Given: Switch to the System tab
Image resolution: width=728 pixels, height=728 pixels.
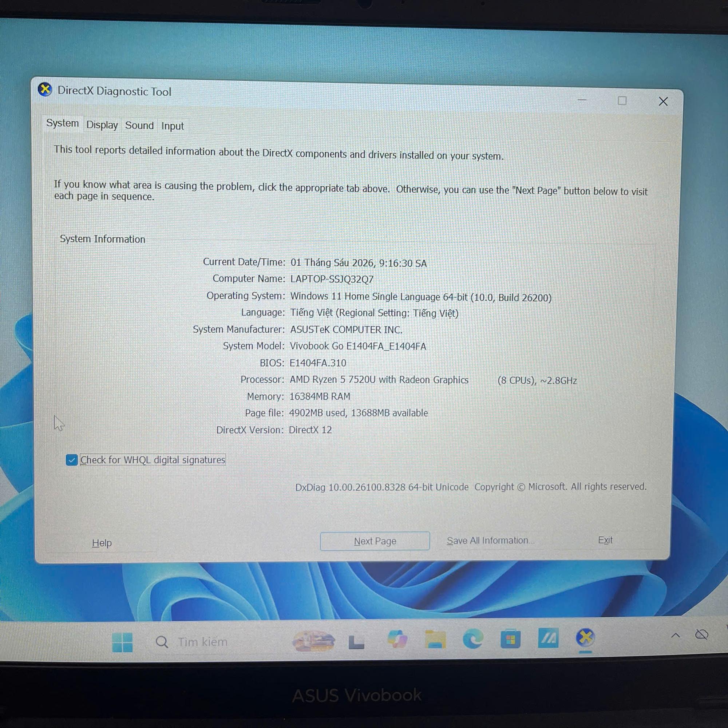Looking at the screenshot, I should coord(63,123).
